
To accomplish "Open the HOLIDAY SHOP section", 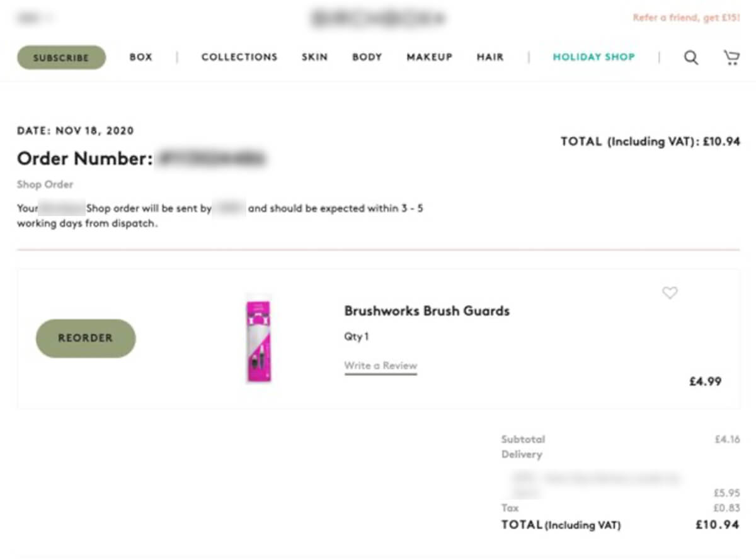I will pyautogui.click(x=593, y=57).
